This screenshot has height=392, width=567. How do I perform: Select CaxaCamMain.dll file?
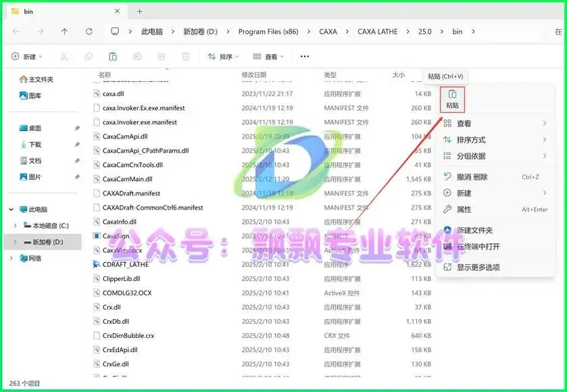(127, 179)
